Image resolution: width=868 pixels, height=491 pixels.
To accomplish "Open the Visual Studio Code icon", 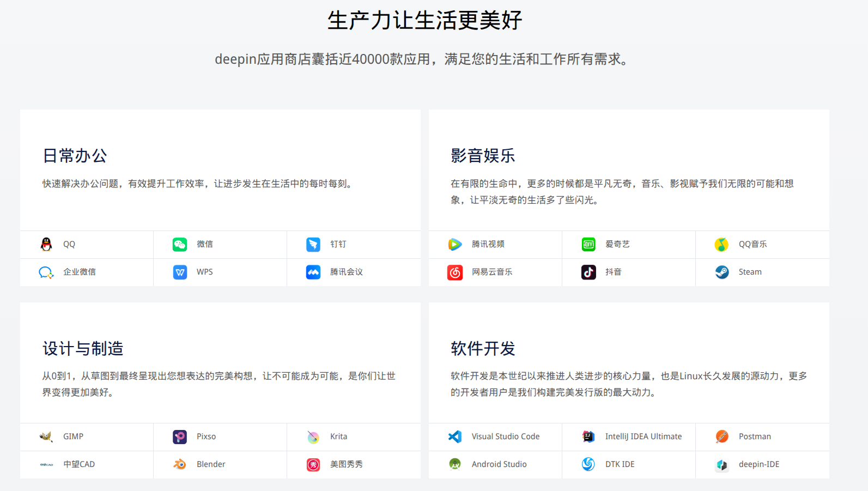I will pos(455,437).
